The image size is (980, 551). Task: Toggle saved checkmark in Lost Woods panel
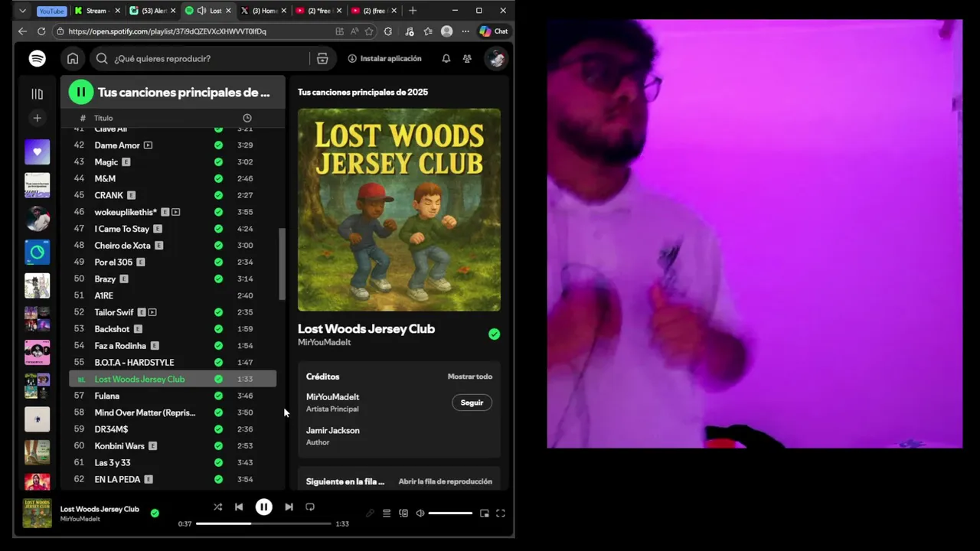(x=494, y=334)
